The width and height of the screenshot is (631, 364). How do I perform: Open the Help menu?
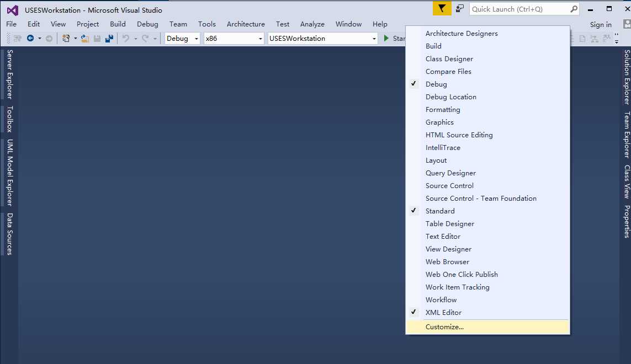pos(380,24)
